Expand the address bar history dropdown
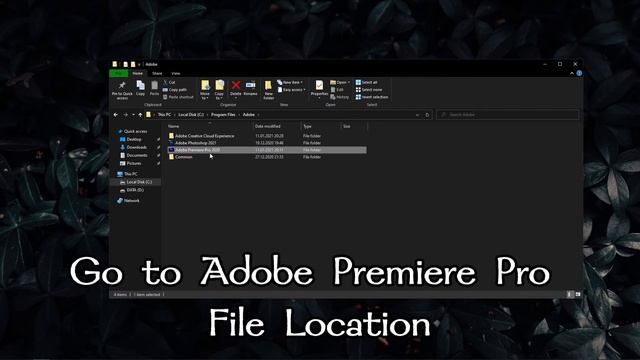This screenshot has width=640, height=360. coord(417,115)
